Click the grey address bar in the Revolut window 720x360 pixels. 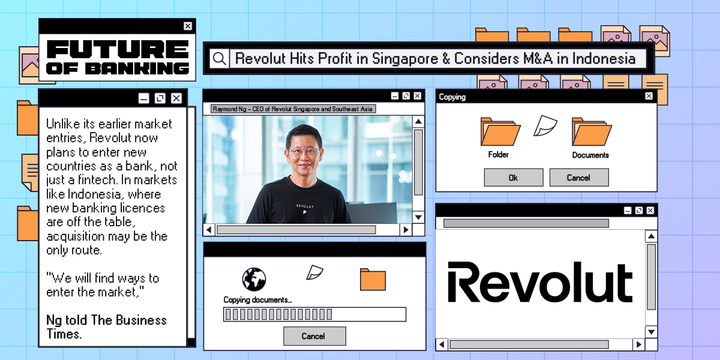[x=526, y=223]
